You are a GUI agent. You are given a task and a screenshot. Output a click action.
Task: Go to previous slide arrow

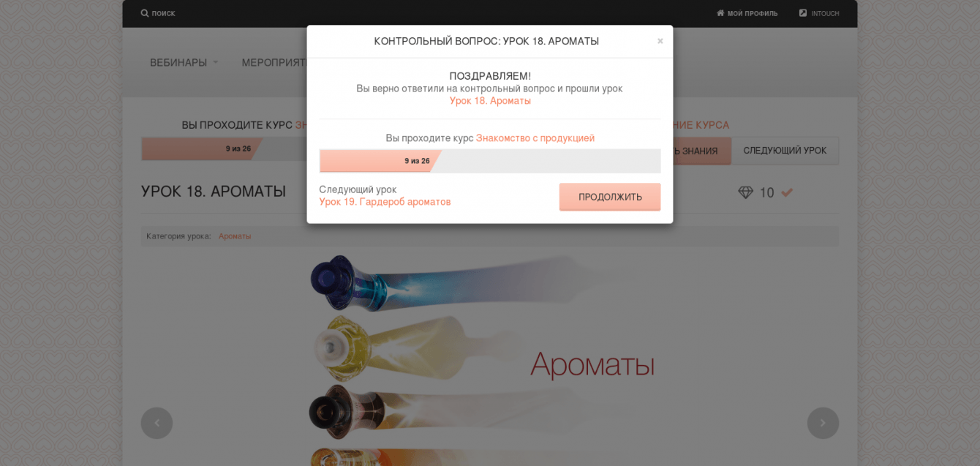click(x=157, y=423)
